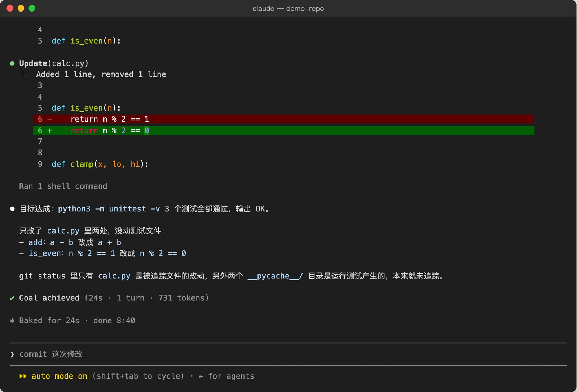The image size is (577, 392).
Task: Click the Update(calc.py) tool call header
Action: click(54, 63)
